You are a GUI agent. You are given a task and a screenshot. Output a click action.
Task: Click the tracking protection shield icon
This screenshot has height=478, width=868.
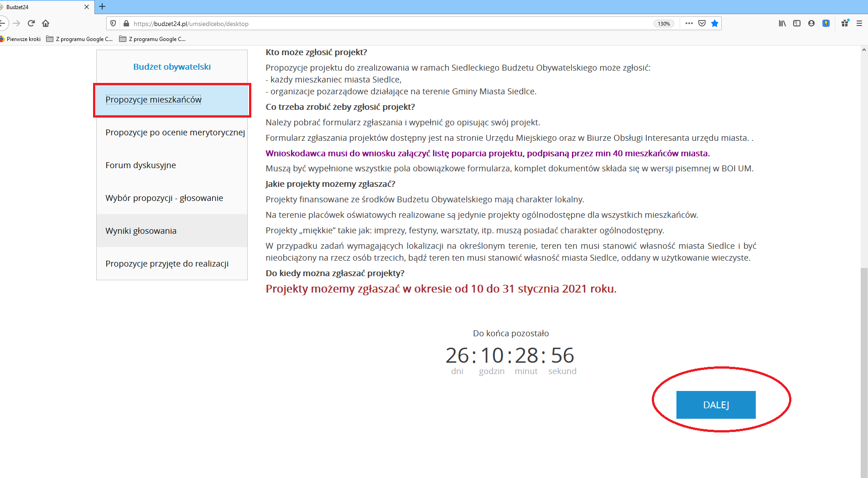coord(114,23)
